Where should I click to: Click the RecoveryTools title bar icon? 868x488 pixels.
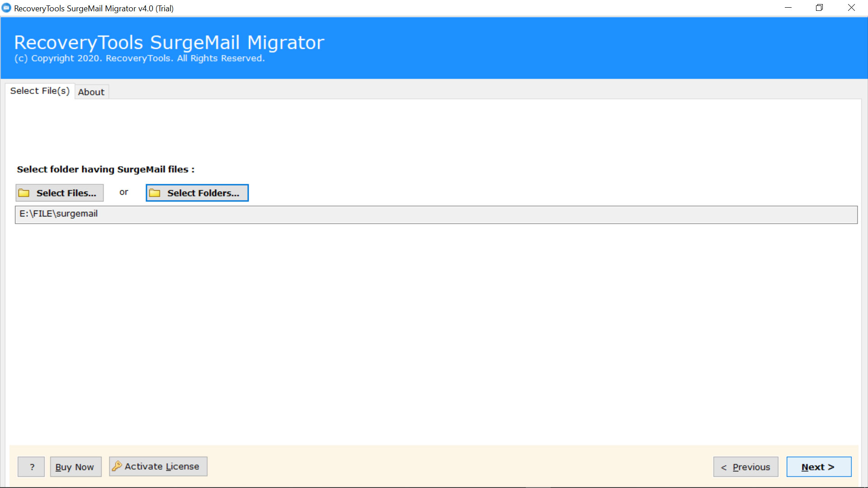click(x=7, y=8)
